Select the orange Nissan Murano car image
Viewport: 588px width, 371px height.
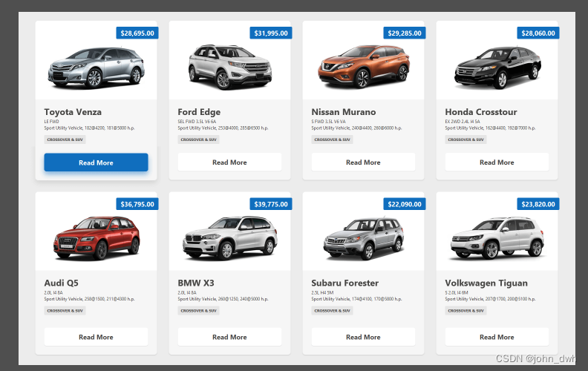coord(363,66)
